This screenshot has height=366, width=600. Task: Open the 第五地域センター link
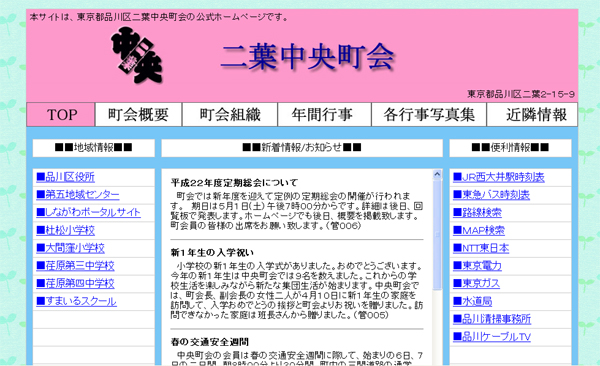pyautogui.click(x=78, y=194)
